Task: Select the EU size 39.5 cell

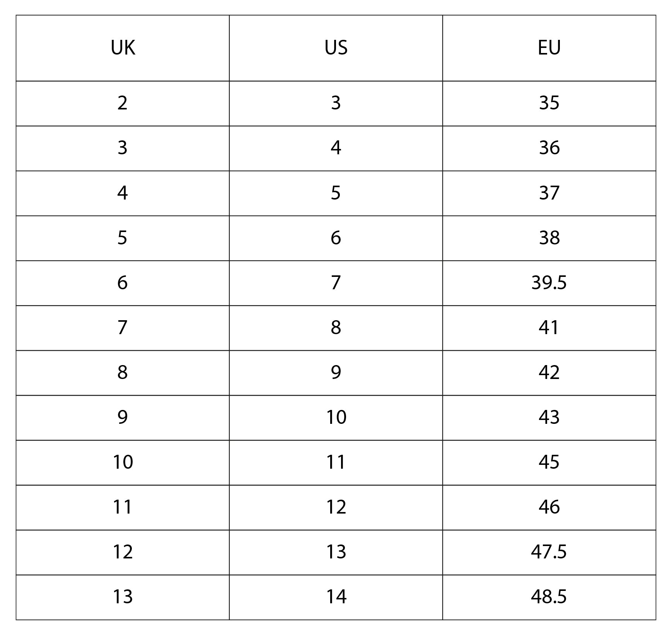Action: (549, 283)
